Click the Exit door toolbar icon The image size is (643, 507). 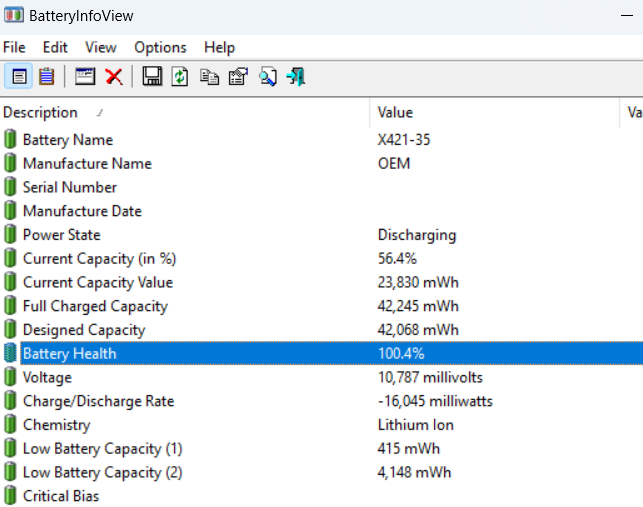tap(296, 77)
